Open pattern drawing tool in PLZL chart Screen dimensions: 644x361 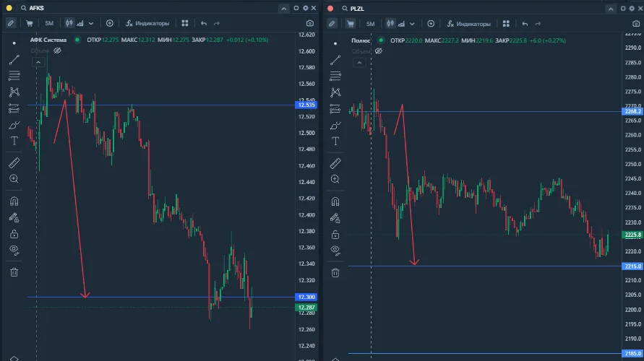(x=335, y=92)
